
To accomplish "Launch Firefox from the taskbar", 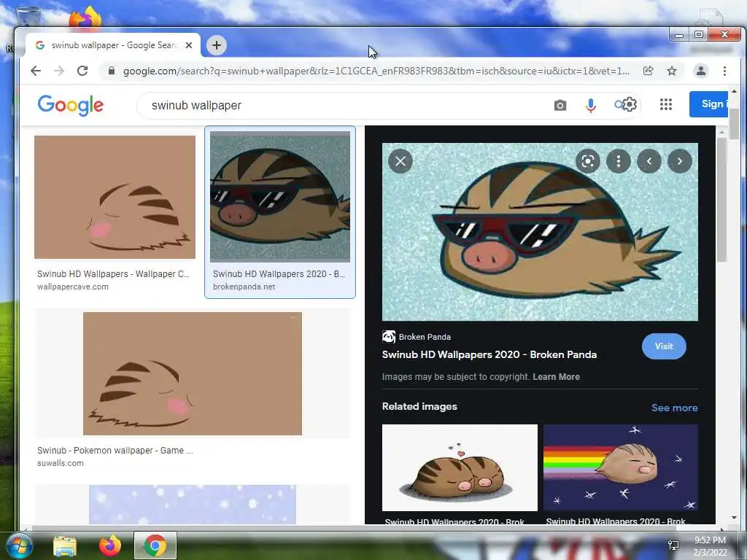I will (x=110, y=545).
